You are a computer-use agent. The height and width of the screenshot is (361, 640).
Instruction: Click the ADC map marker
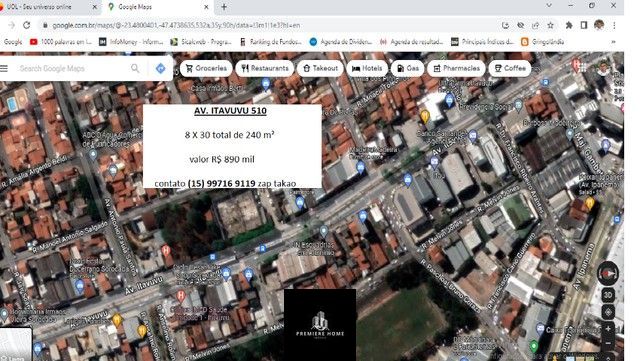[x=93, y=154]
